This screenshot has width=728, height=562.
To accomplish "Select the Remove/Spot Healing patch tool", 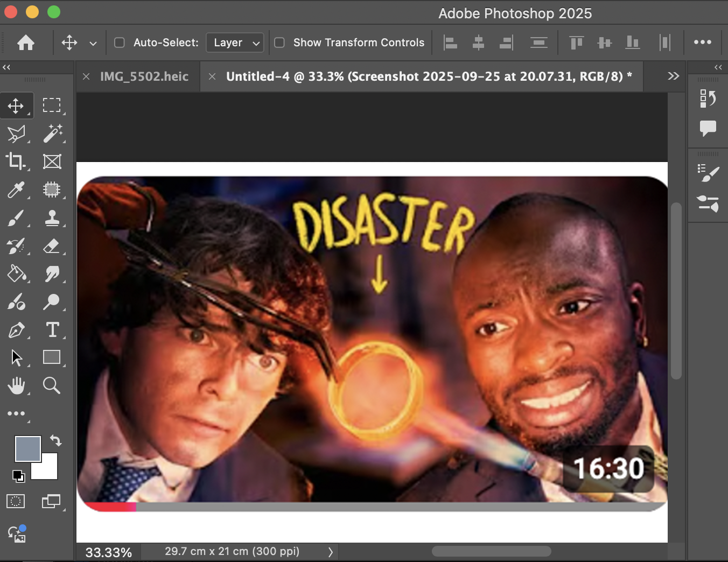I will click(x=52, y=189).
